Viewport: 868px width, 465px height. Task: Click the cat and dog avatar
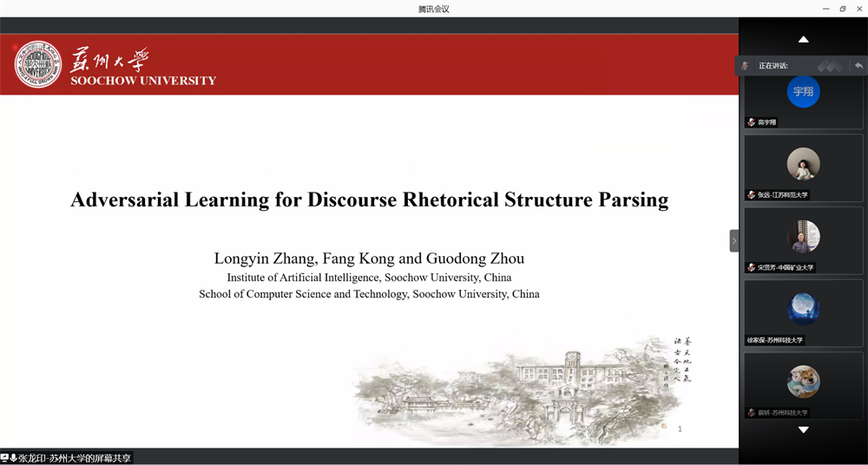[803, 382]
